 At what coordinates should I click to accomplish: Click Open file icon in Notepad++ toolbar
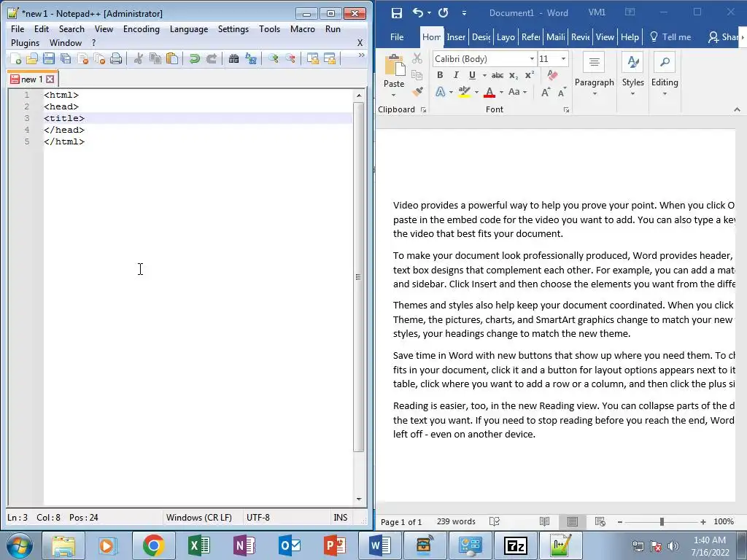(32, 58)
